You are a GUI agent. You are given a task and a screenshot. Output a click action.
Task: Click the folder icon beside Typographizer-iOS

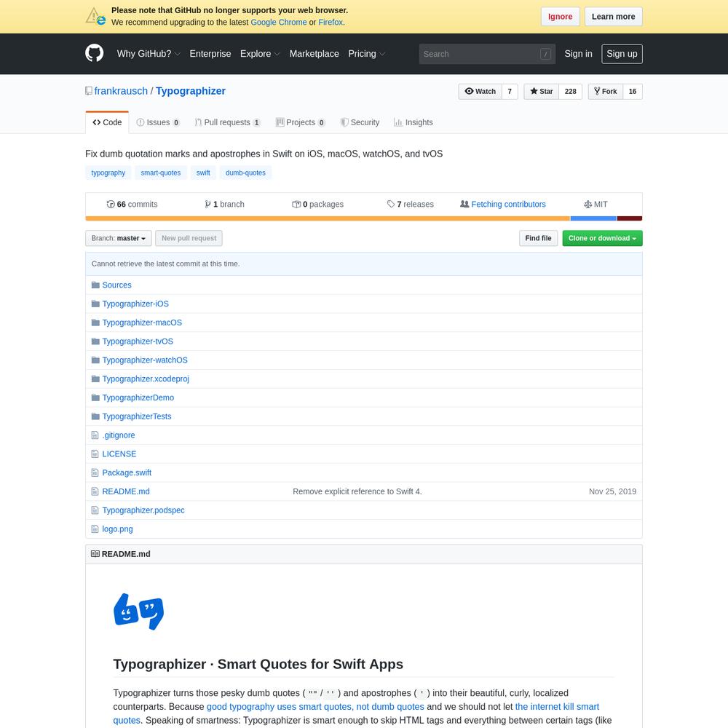pyautogui.click(x=95, y=304)
